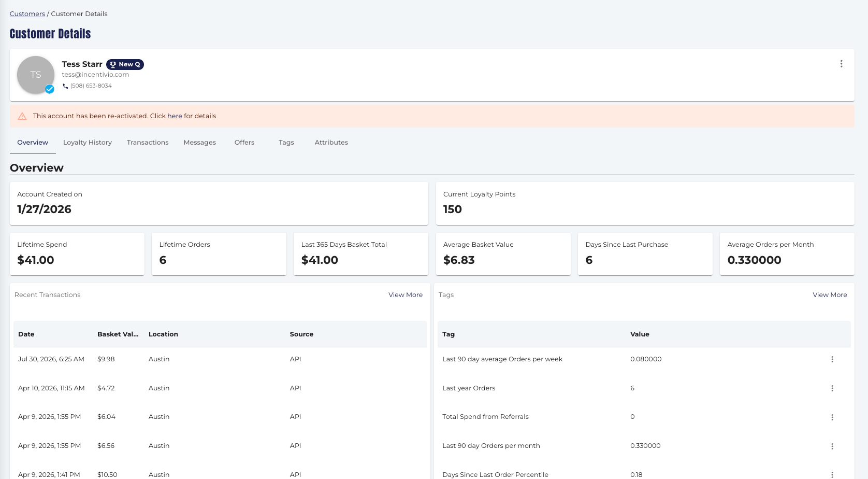868x479 pixels.
Task: Go to the Offers tab
Action: pos(244,143)
